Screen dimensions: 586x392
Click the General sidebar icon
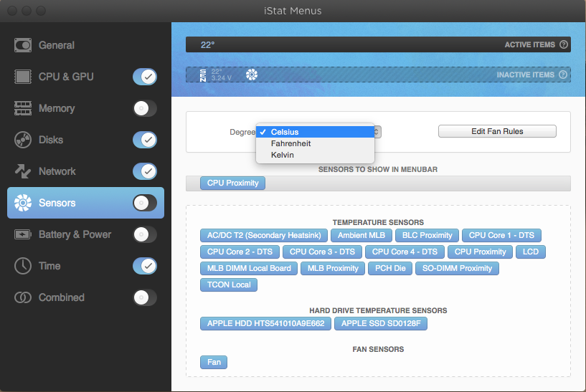click(23, 45)
